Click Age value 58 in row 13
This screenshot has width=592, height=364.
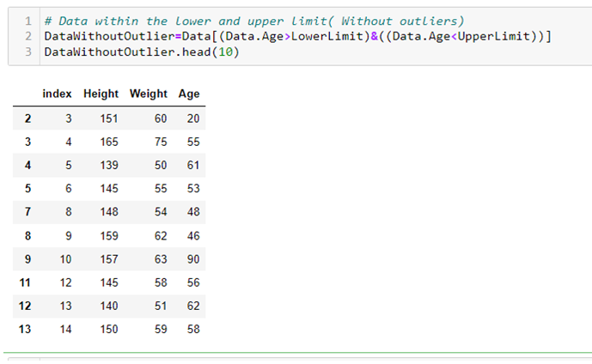193,330
